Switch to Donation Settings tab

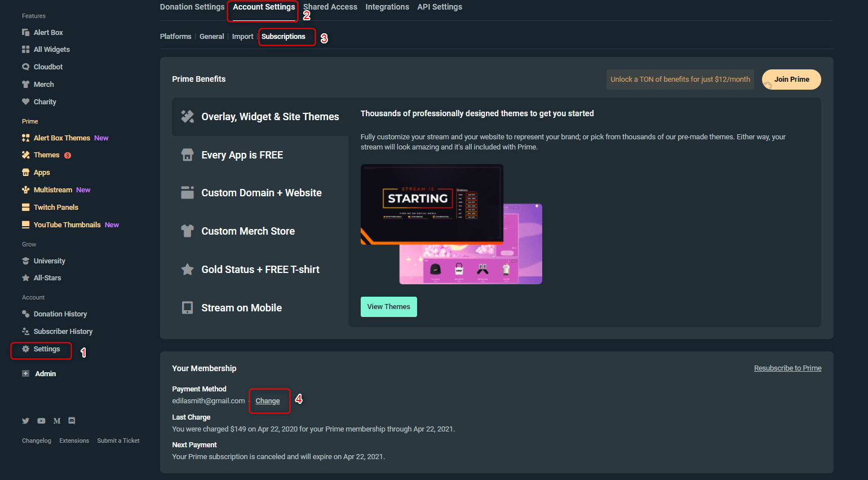[x=192, y=7]
